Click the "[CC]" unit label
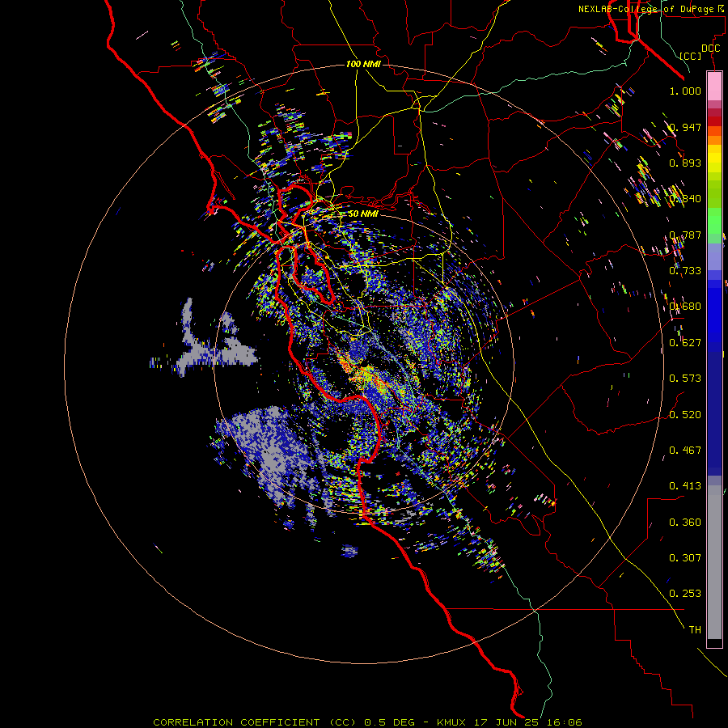The image size is (728, 728). (691, 56)
